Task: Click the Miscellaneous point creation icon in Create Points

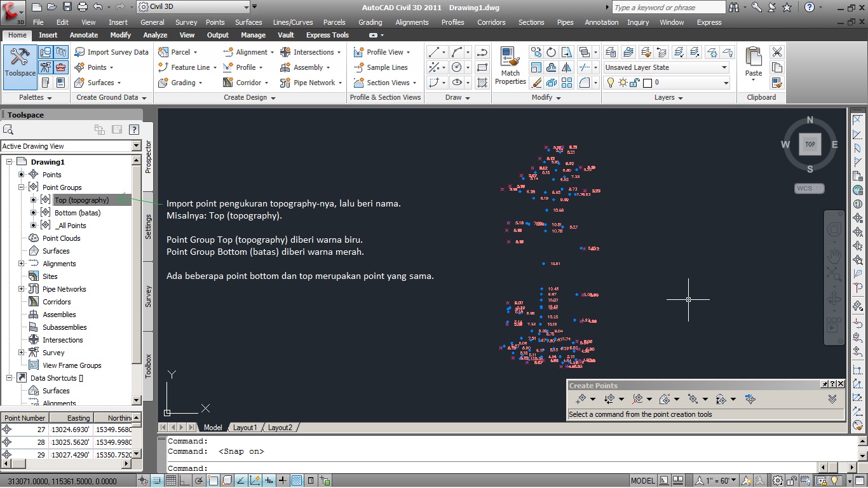Action: click(x=581, y=399)
